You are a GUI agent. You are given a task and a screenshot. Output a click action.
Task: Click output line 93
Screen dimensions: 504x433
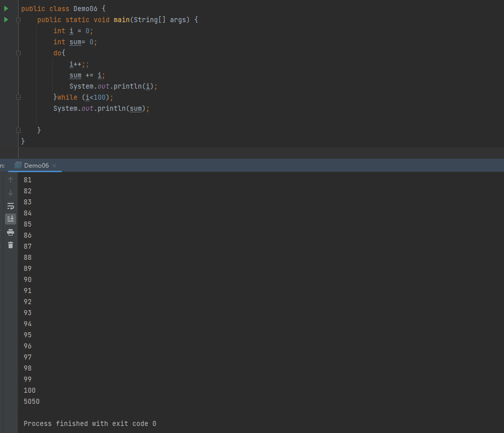coord(28,313)
